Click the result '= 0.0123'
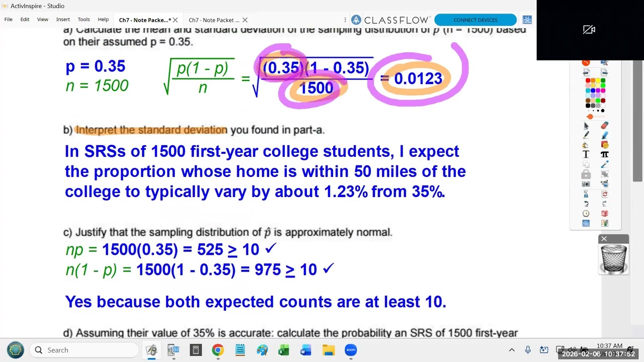644x362 pixels. click(x=411, y=78)
